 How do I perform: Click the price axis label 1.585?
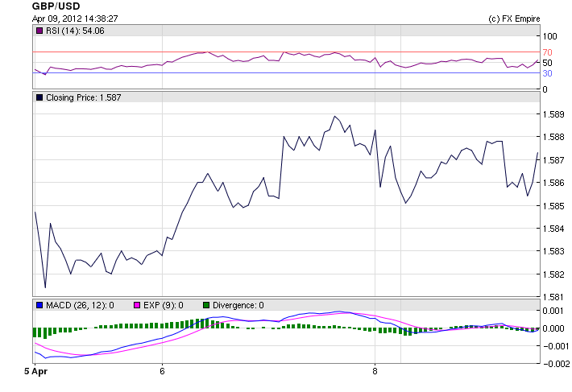click(553, 206)
